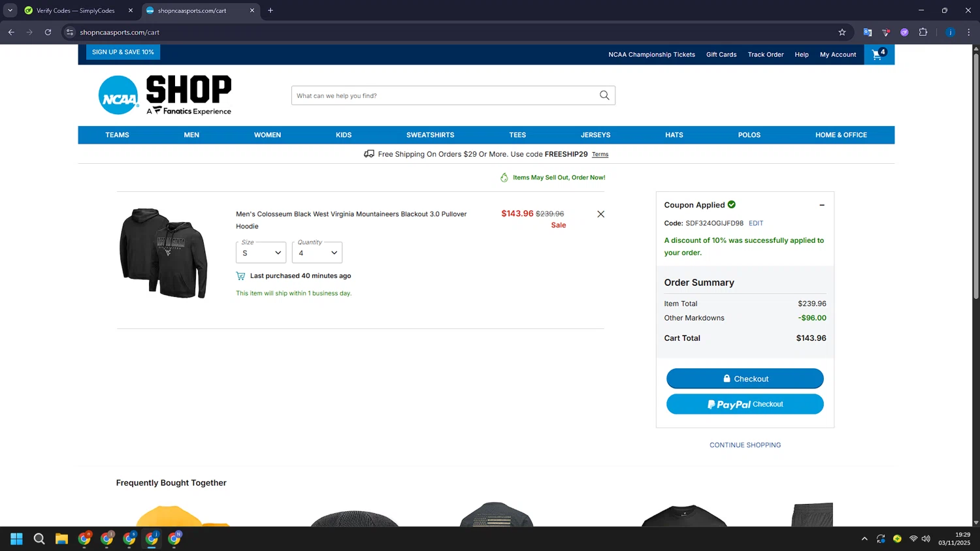Click SIGN UP & SAVE 10% button
980x551 pixels.
coord(123,52)
